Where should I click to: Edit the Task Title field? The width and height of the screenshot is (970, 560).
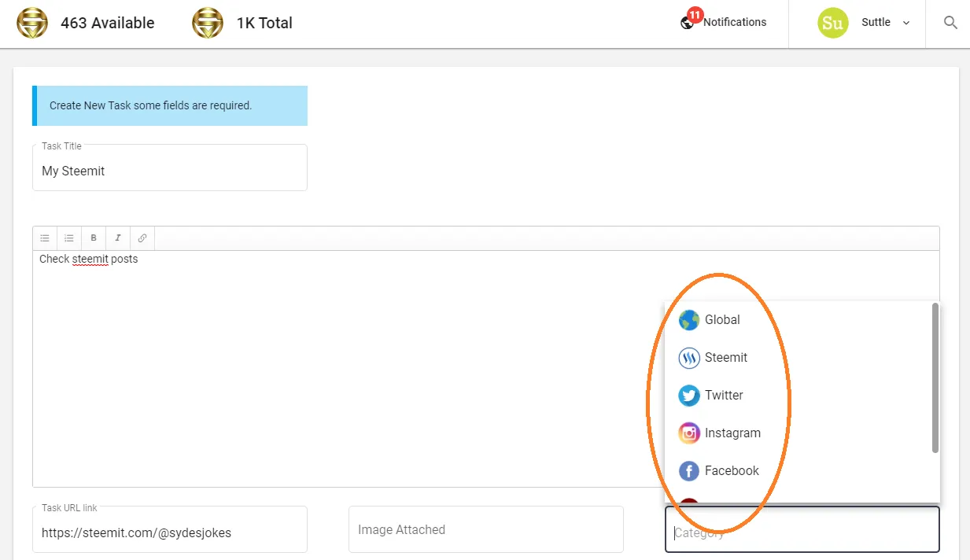click(x=170, y=168)
